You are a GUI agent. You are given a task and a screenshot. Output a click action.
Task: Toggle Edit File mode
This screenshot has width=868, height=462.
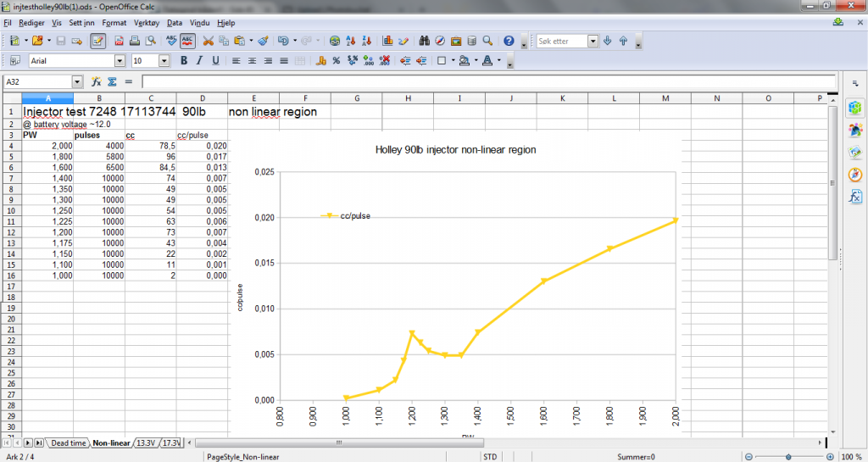[x=98, y=41]
